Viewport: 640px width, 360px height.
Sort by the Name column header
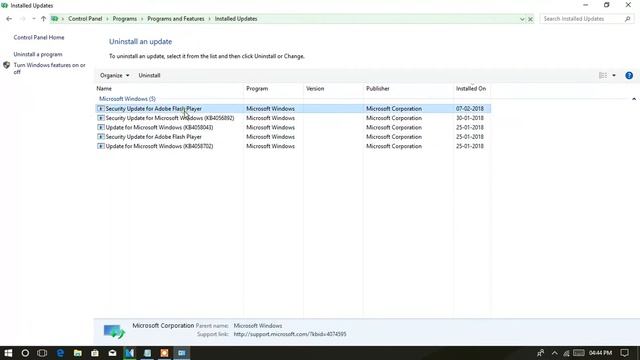point(104,89)
